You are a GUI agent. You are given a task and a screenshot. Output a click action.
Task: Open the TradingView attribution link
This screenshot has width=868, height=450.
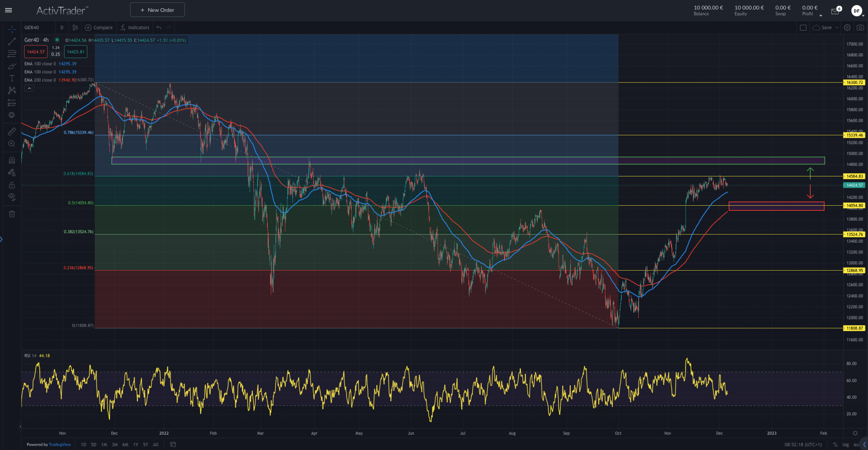60,444
